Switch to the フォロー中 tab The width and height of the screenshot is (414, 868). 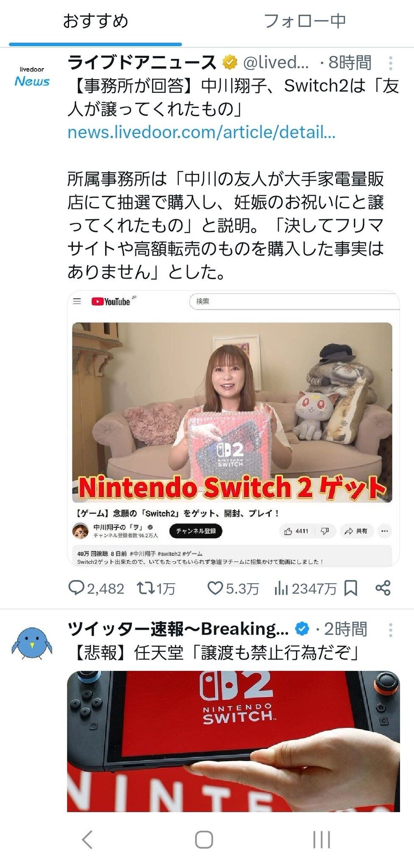305,21
